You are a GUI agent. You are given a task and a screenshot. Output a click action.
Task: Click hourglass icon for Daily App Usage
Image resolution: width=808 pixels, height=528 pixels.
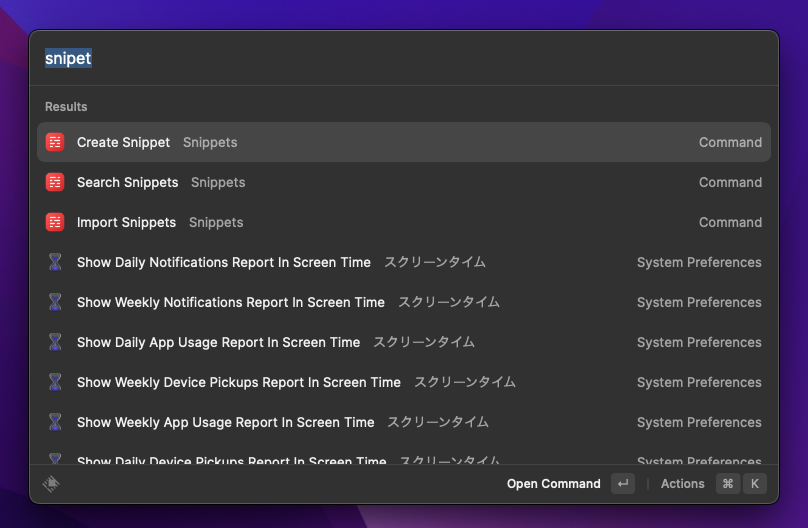point(55,342)
